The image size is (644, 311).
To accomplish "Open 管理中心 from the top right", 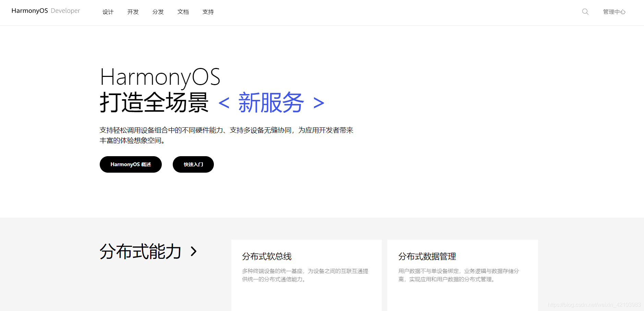I will (x=614, y=11).
